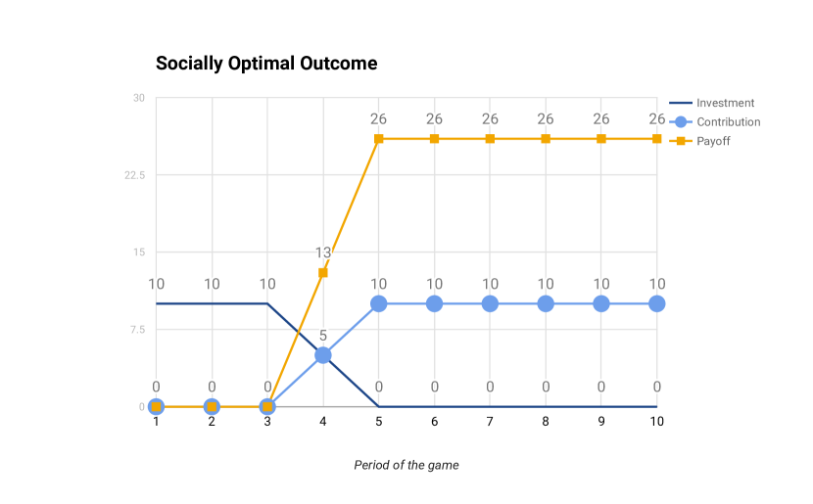Select the Payoff legend label
The width and height of the screenshot is (813, 504).
click(713, 141)
